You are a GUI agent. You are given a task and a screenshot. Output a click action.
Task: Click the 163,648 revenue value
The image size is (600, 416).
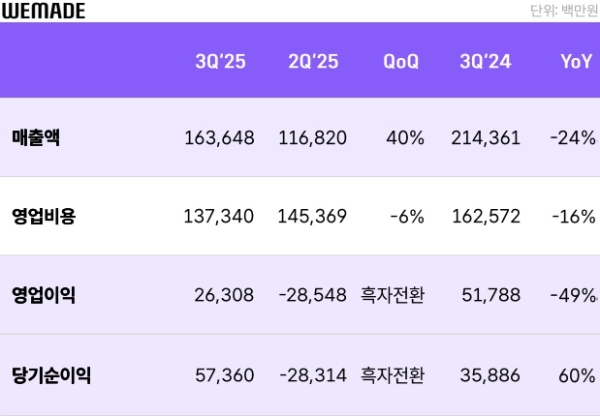click(219, 138)
